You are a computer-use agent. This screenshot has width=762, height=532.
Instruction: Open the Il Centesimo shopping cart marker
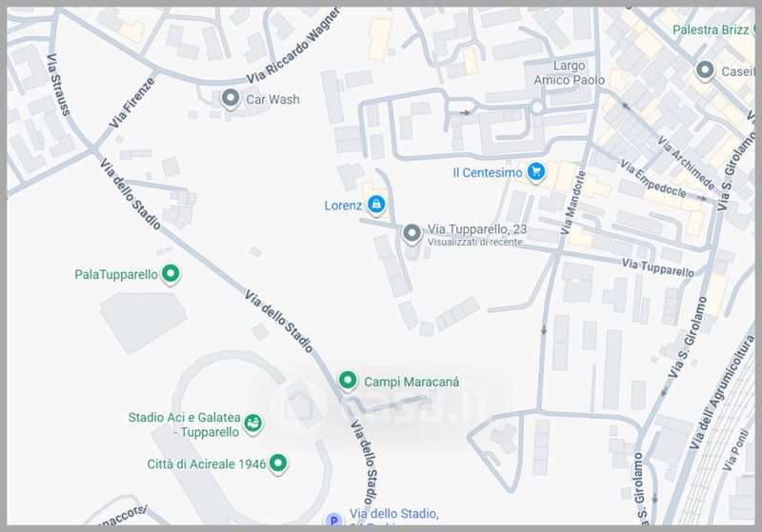point(536,172)
